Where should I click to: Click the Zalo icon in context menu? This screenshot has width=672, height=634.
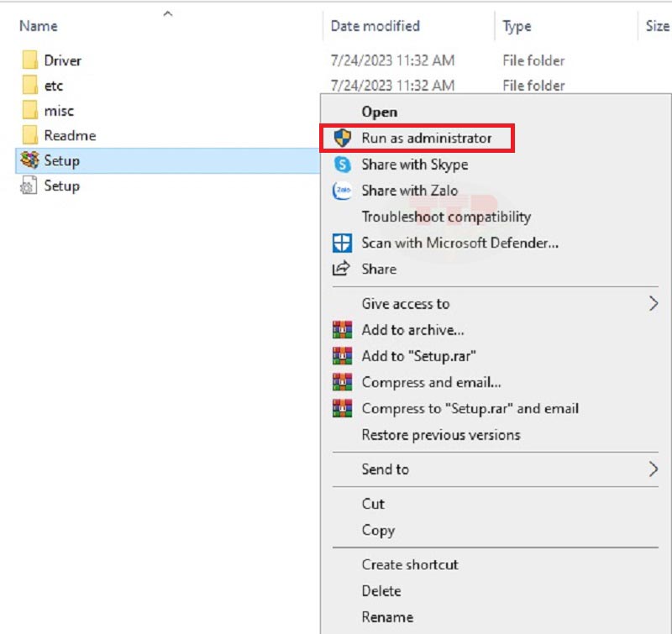[342, 191]
